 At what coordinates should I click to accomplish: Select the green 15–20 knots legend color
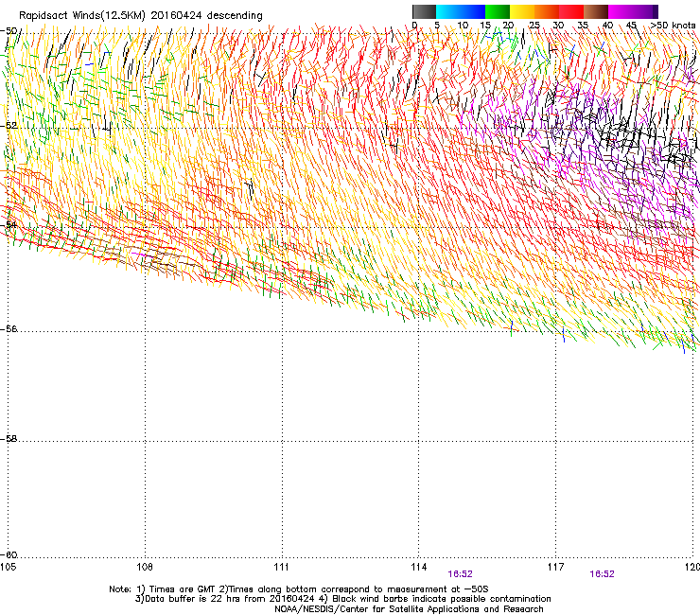(x=498, y=11)
